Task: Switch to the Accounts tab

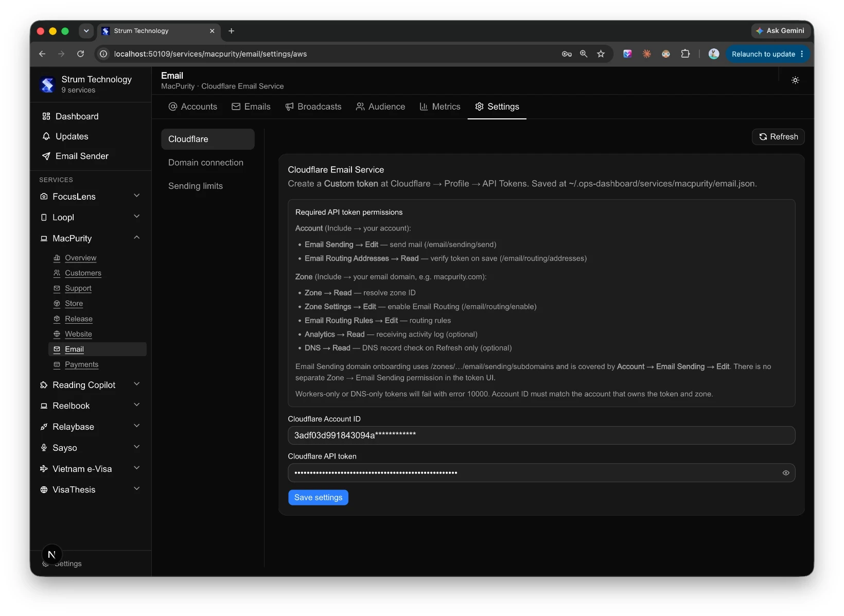Action: point(193,107)
